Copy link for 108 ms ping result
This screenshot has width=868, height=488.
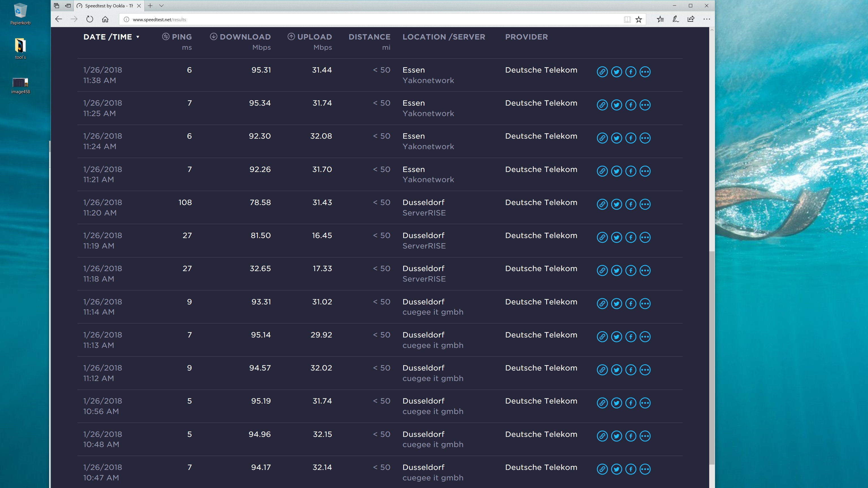click(602, 204)
